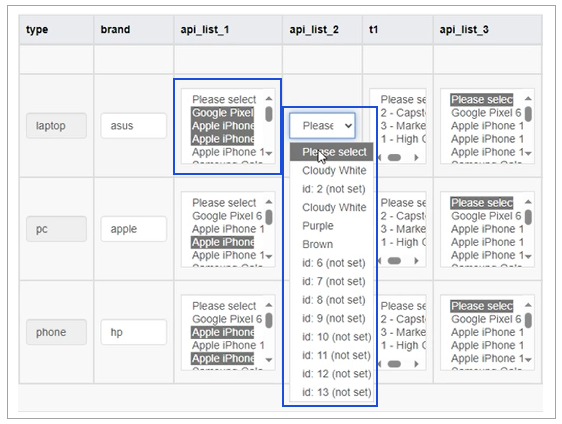562x424 pixels.
Task: Click horizontal scrollbar thumb in pc row t1
Action: tap(394, 261)
